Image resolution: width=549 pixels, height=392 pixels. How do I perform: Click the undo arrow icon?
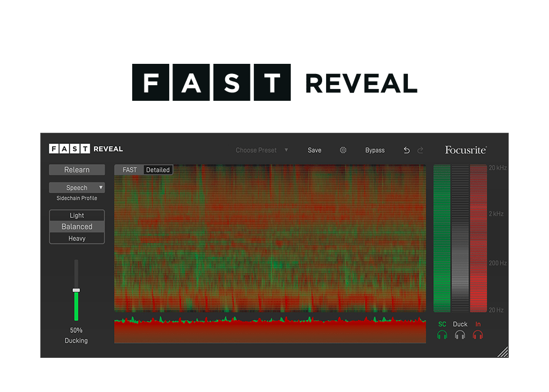coord(407,150)
